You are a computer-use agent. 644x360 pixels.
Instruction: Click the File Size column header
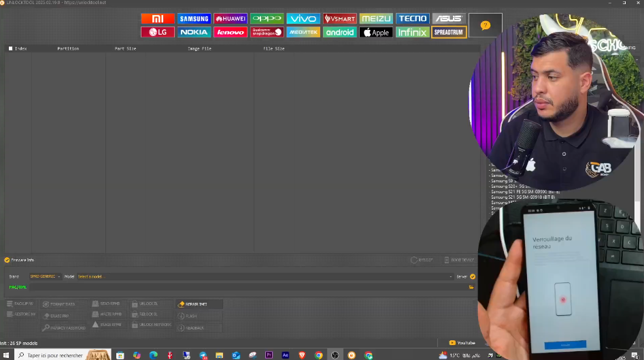[x=274, y=48]
